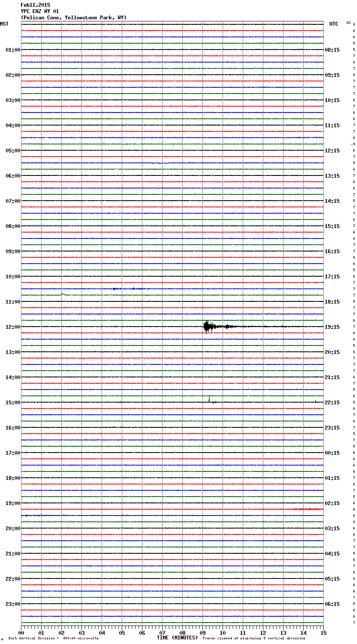Image resolution: width=357 pixels, height=644 pixels.
Task: Click the '09' minute tick label on the axis
Action: (x=202, y=633)
